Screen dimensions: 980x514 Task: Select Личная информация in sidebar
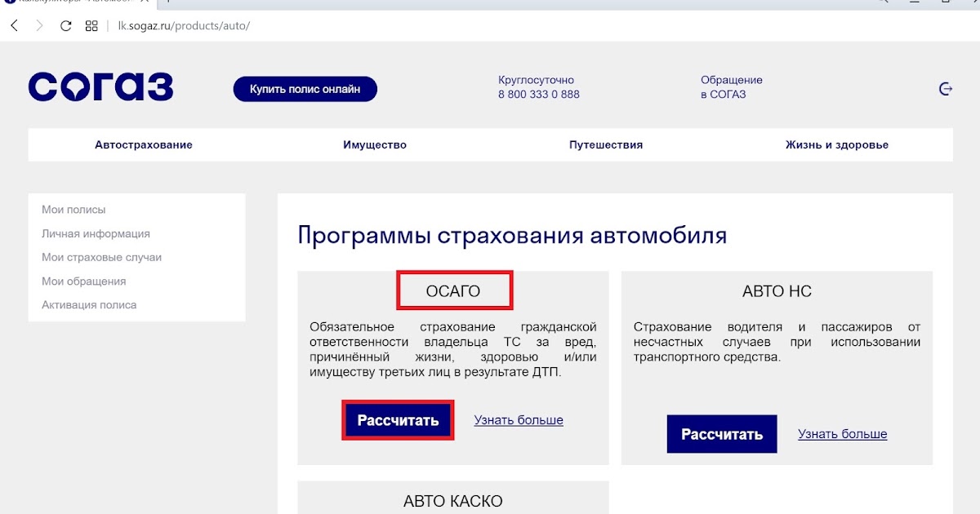(96, 233)
